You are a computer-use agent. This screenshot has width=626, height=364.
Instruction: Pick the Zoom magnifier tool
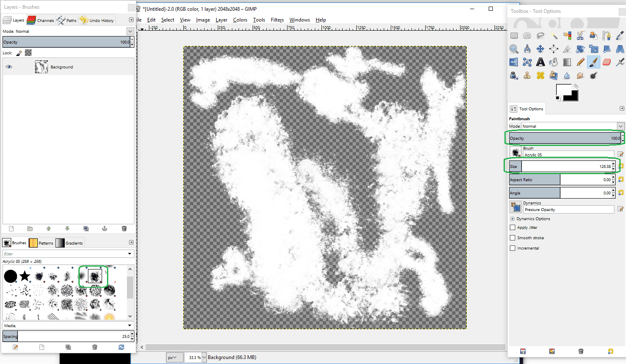tap(514, 49)
